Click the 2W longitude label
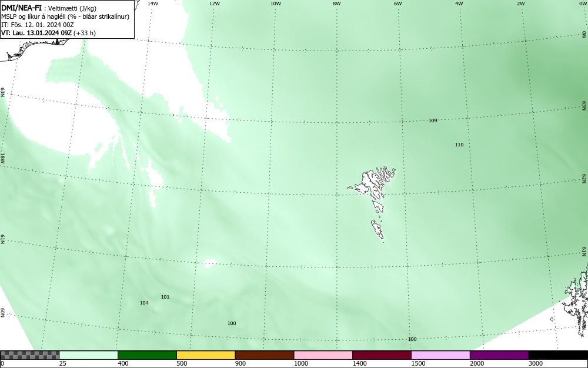The height and width of the screenshot is (368, 588). point(520,4)
